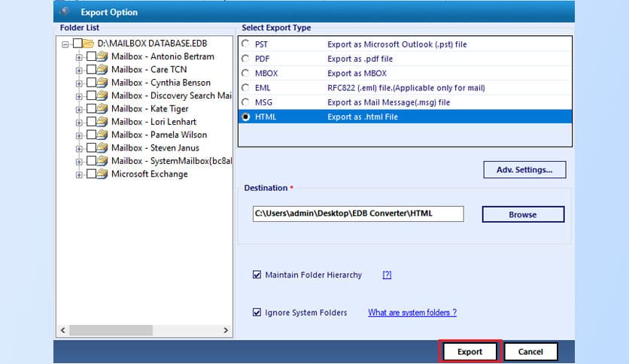The image size is (629, 364).
Task: Open Adv. Settings...
Action: pyautogui.click(x=524, y=169)
